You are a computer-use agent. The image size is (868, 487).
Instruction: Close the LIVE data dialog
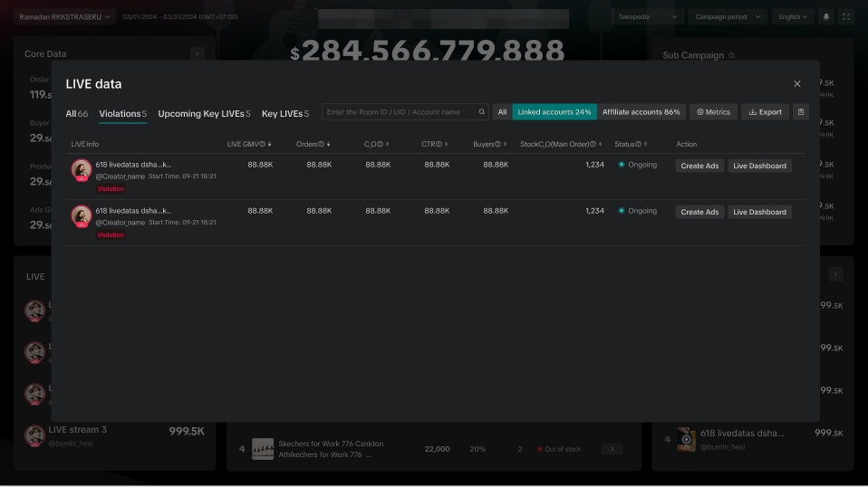point(797,84)
